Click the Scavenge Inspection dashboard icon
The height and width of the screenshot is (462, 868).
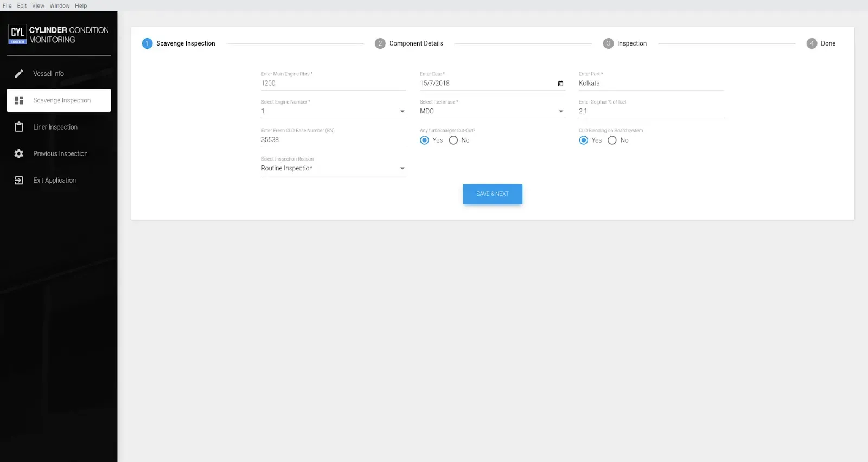19,100
